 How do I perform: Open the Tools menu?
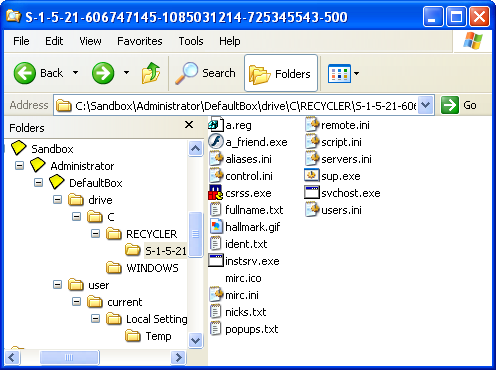click(191, 41)
